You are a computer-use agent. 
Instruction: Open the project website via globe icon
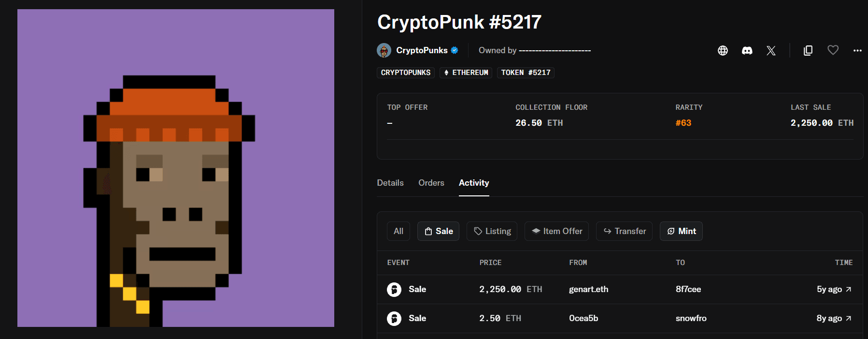[x=722, y=50]
